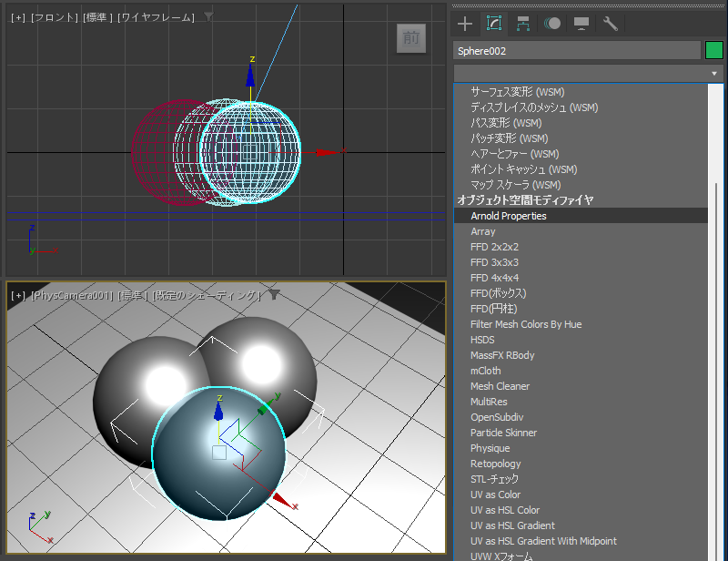Open the Hierarchy command panel tab
The image size is (728, 561).
523,24
